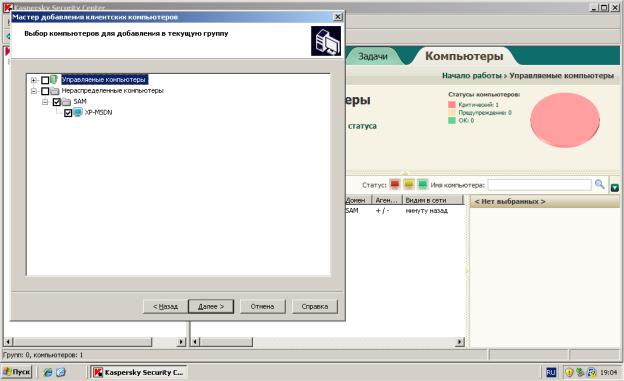Click the second quick launch icon
This screenshot has width=624, height=381.
60,372
